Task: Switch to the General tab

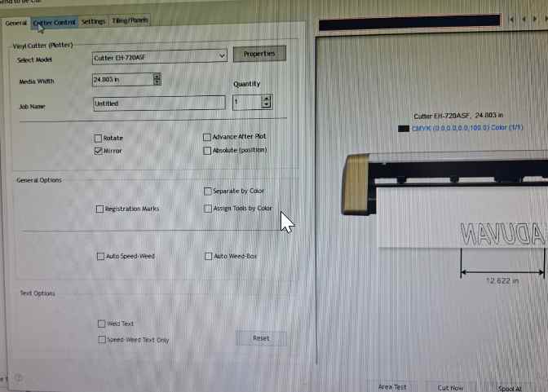Action: pyautogui.click(x=16, y=23)
